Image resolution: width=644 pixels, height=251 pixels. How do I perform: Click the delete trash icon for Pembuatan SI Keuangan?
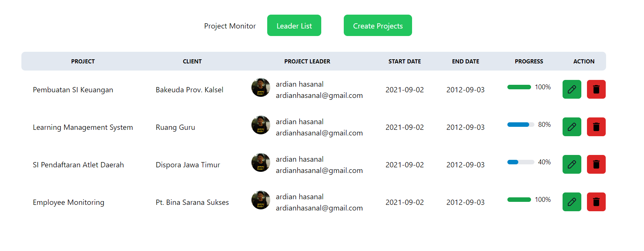pos(596,89)
